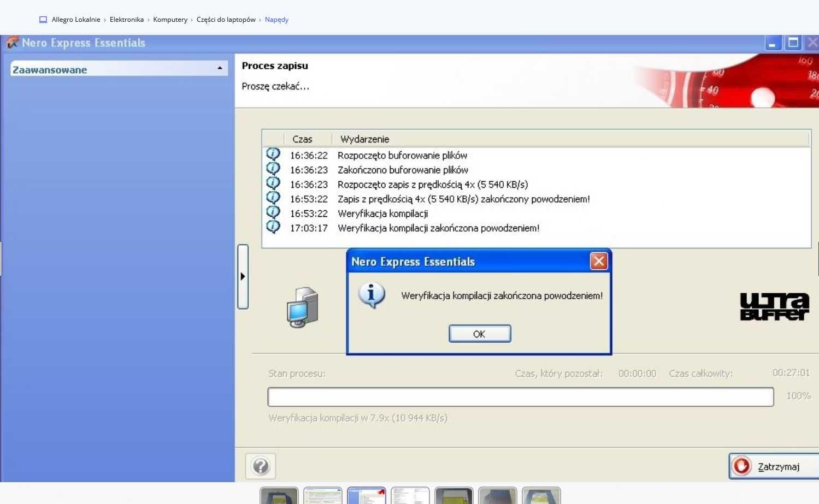This screenshot has height=504, width=819.
Task: Select the 'Rozpoczęto zapis z prędkością 4x' row
Action: tap(537, 185)
